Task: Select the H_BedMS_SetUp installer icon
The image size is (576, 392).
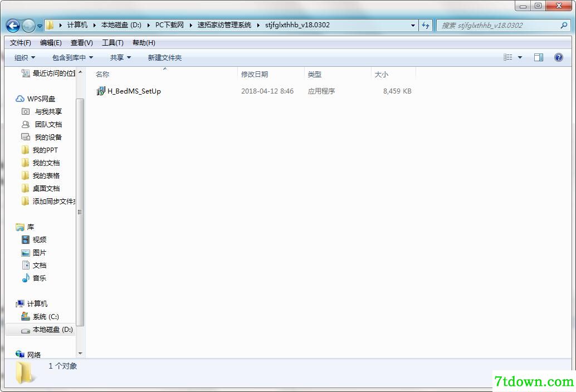Action: click(x=101, y=91)
